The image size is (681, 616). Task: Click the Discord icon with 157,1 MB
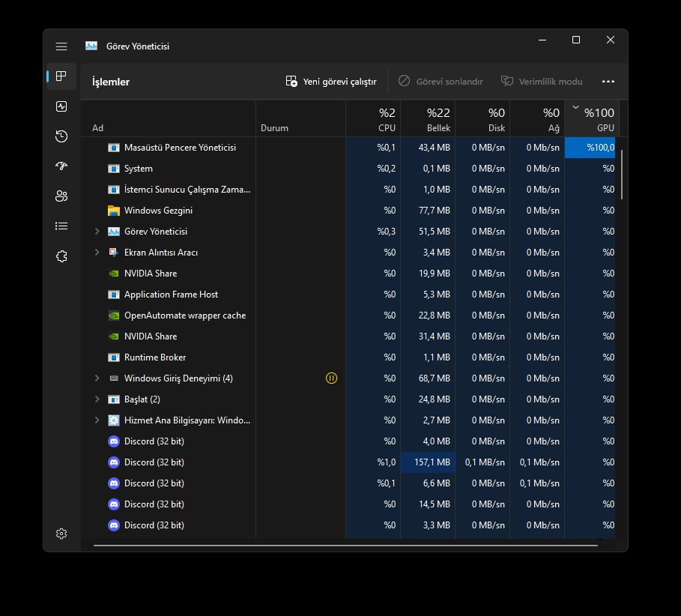click(x=114, y=462)
